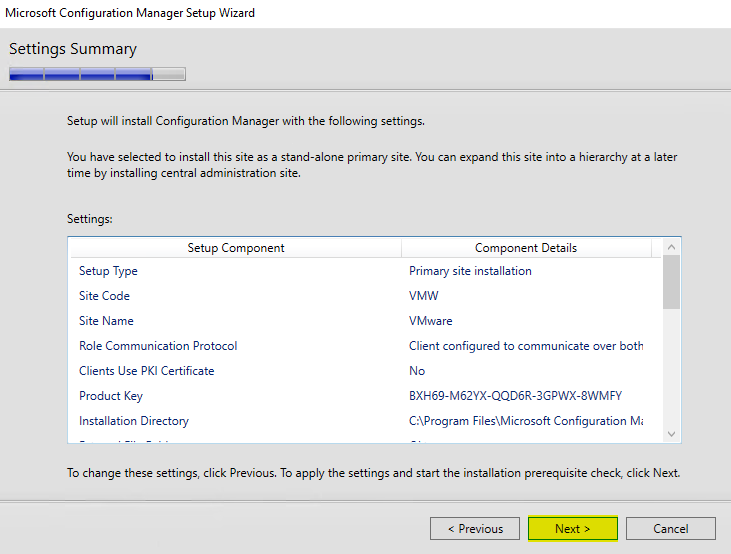Click the Setup Component column header

tap(236, 248)
